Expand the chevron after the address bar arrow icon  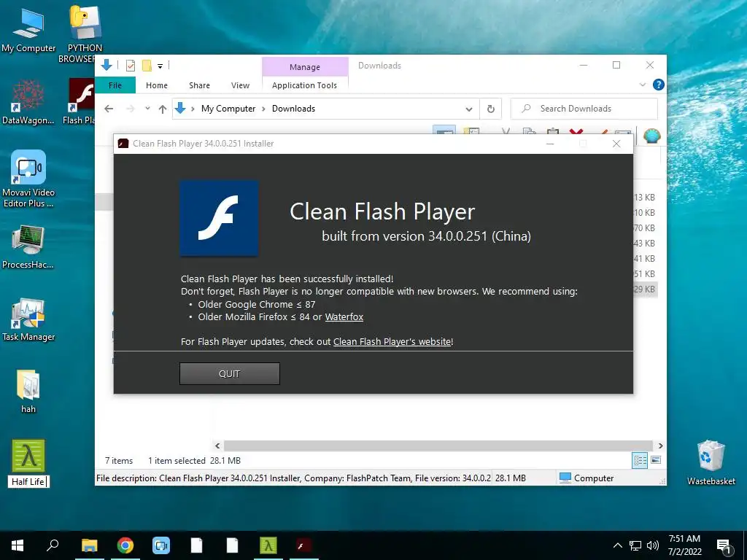pos(193,109)
